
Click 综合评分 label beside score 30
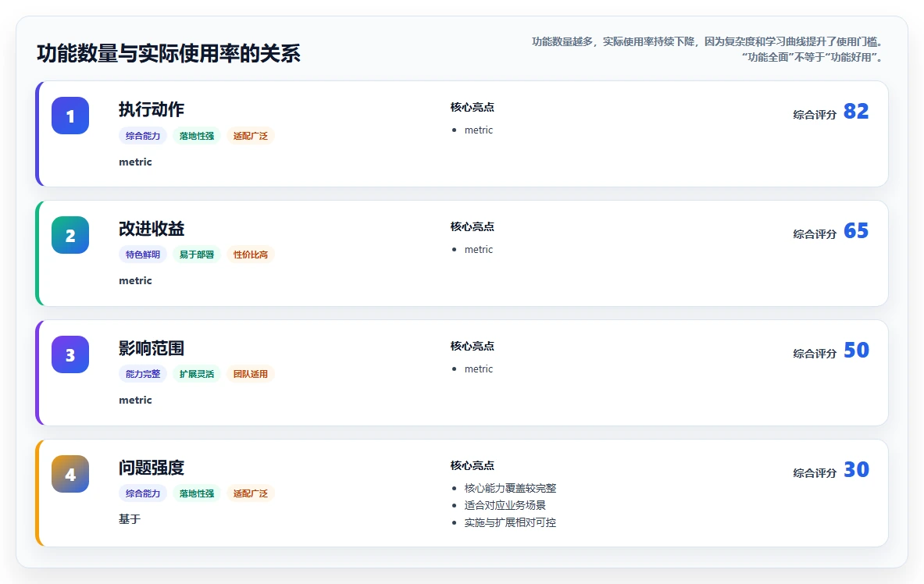click(815, 473)
